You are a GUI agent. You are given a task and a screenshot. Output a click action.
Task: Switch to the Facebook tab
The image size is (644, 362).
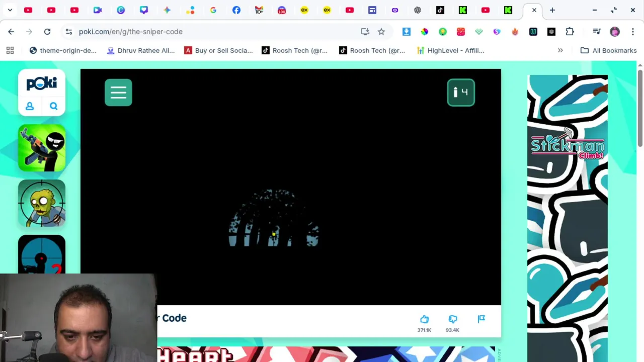tap(236, 10)
